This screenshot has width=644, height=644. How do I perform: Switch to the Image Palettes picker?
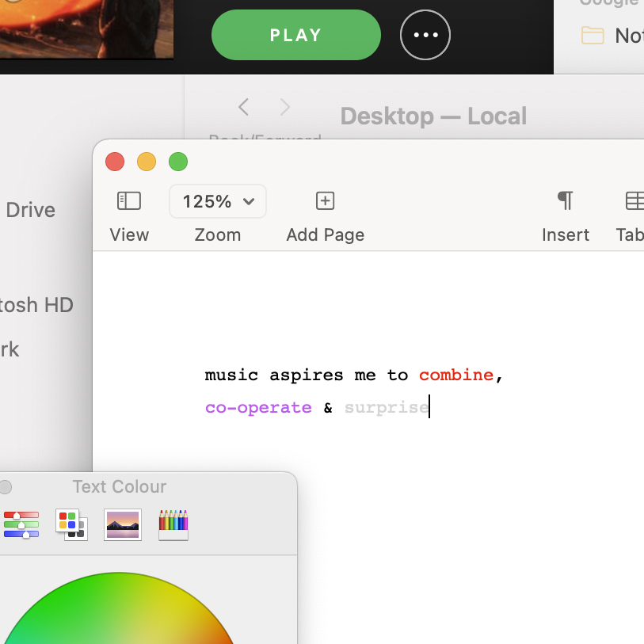pyautogui.click(x=123, y=524)
